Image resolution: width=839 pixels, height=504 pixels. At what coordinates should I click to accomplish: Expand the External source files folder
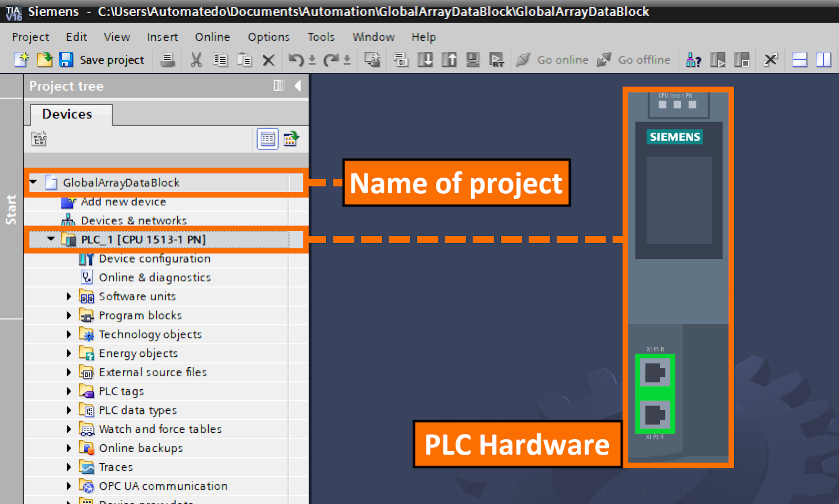click(69, 372)
